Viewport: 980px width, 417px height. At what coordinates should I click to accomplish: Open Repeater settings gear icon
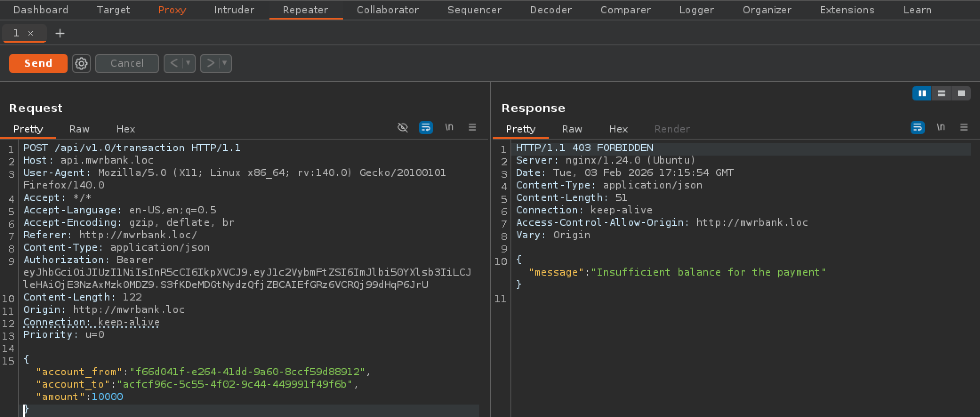[x=81, y=64]
